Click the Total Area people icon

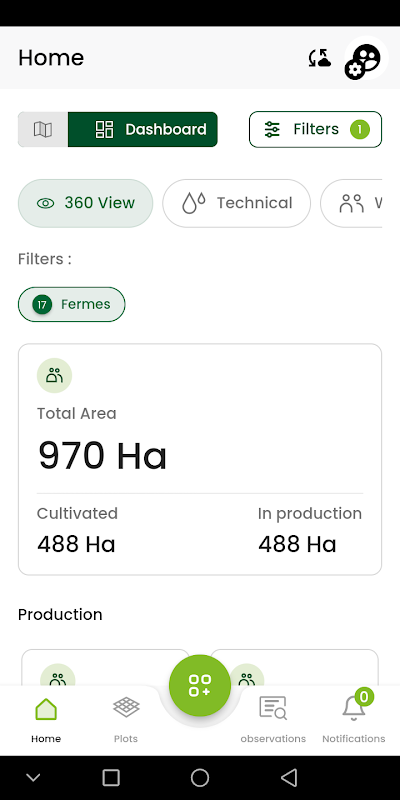tap(55, 376)
